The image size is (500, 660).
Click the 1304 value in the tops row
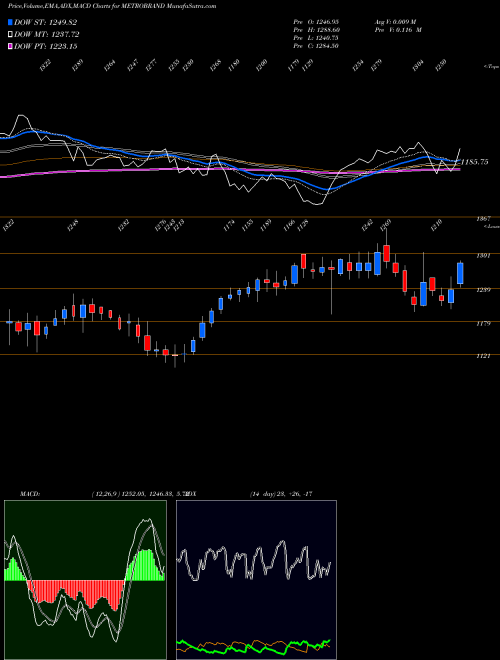[x=418, y=65]
